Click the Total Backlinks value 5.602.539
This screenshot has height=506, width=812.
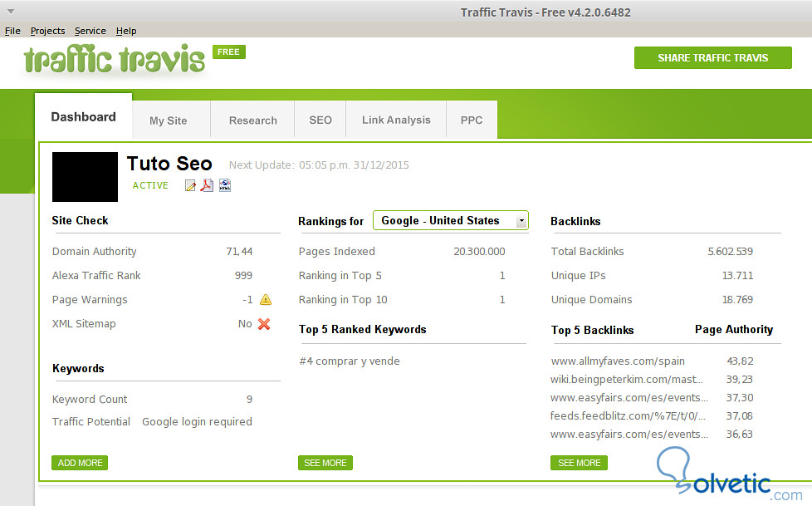pyautogui.click(x=730, y=252)
